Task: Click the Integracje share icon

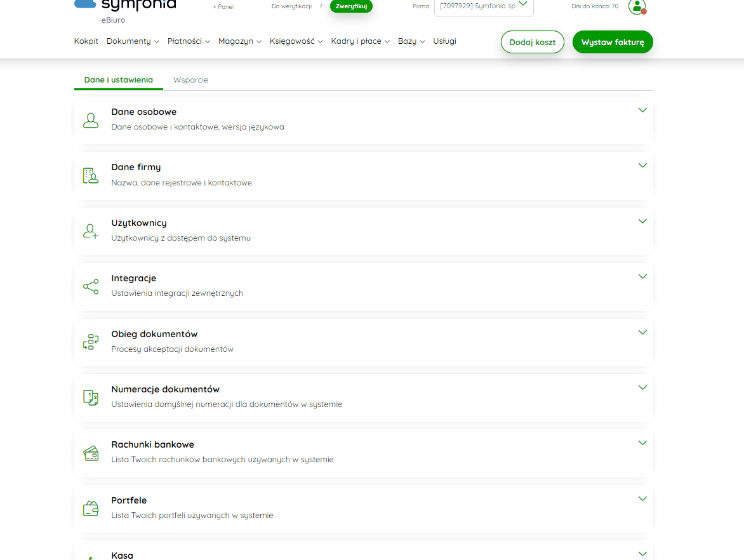Action: point(91,286)
